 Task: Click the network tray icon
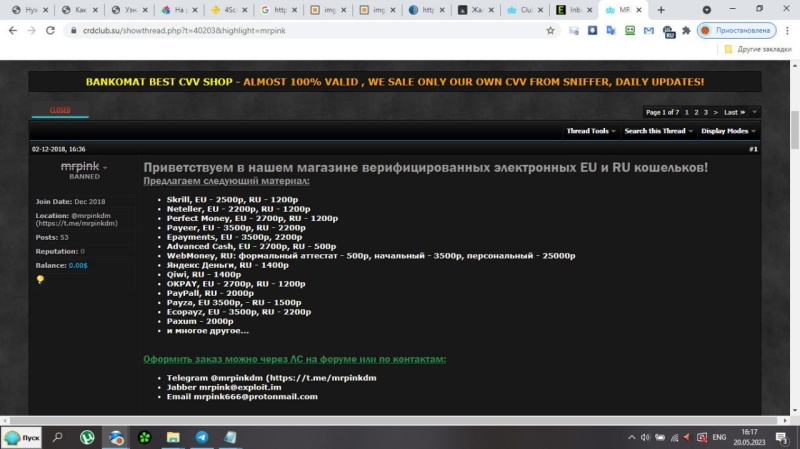click(x=674, y=437)
